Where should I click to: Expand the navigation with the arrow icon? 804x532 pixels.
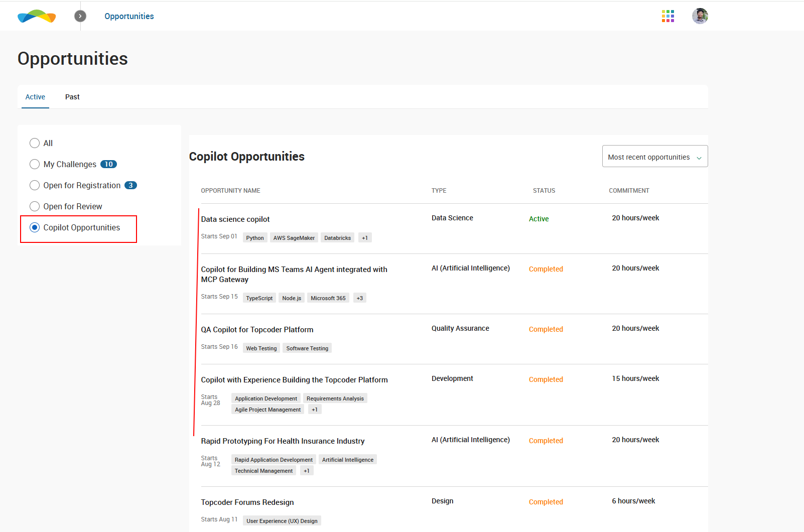[x=80, y=16]
